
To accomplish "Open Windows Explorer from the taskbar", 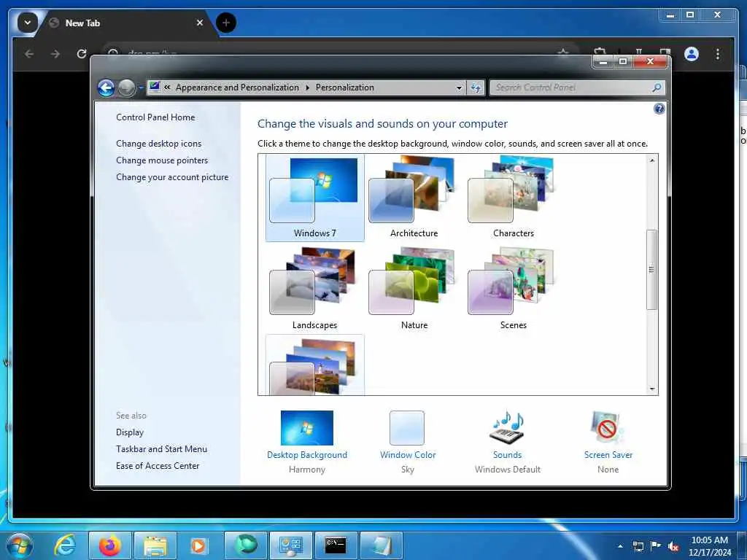I will coord(155,545).
